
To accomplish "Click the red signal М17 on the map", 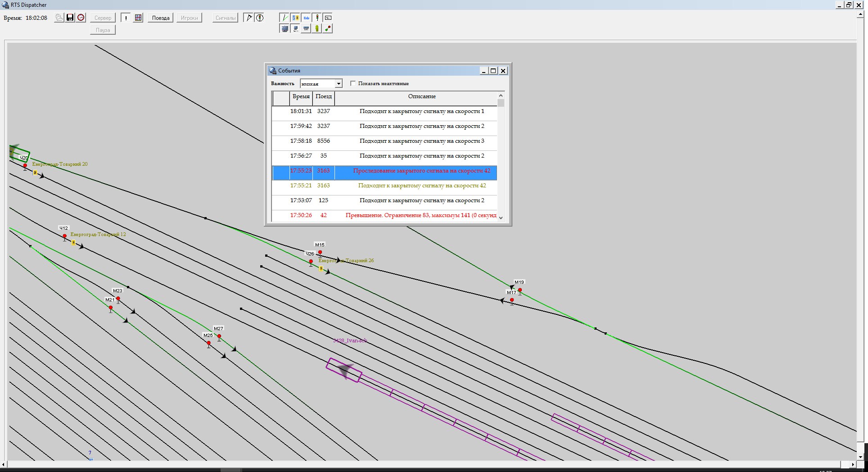I will click(x=512, y=300).
